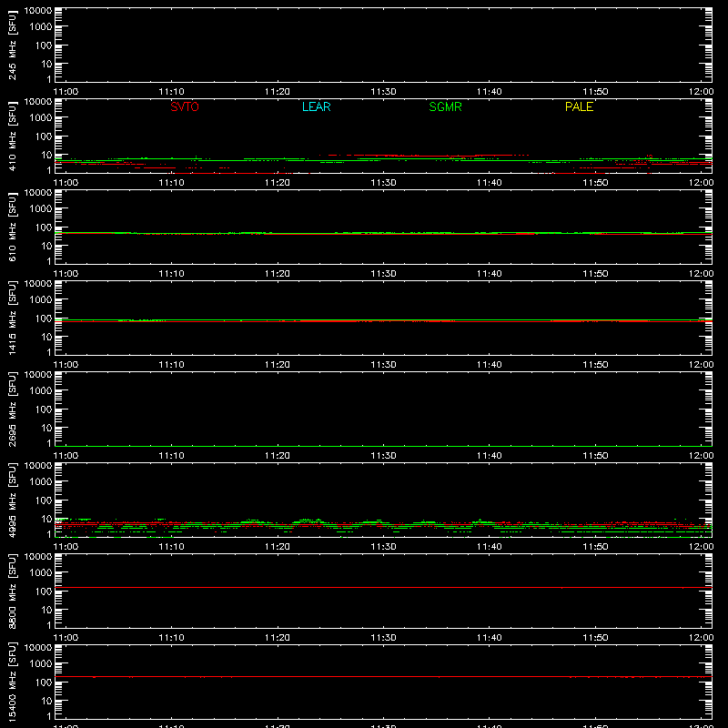
Task: Click the red trace in the 15400 MHz panel
Action: pyautogui.click(x=383, y=677)
